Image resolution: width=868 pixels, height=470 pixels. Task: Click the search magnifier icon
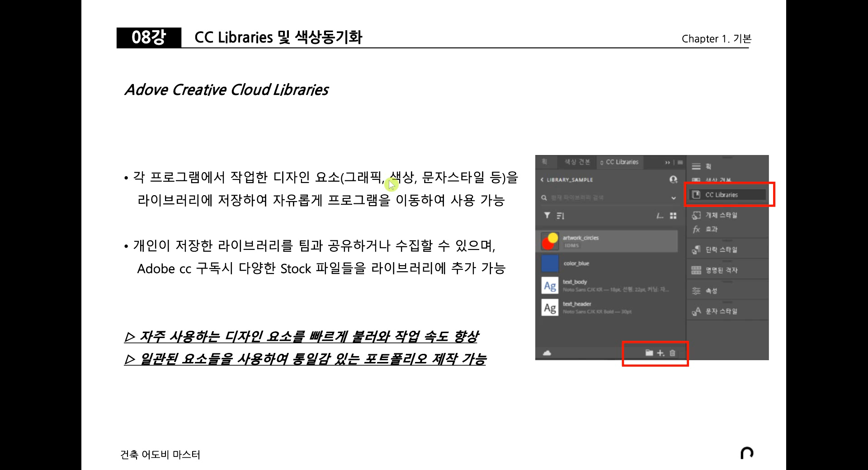pyautogui.click(x=544, y=198)
